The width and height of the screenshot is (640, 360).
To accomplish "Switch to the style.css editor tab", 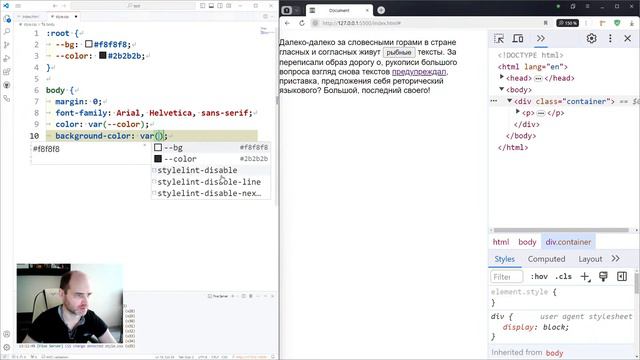I will (x=62, y=17).
